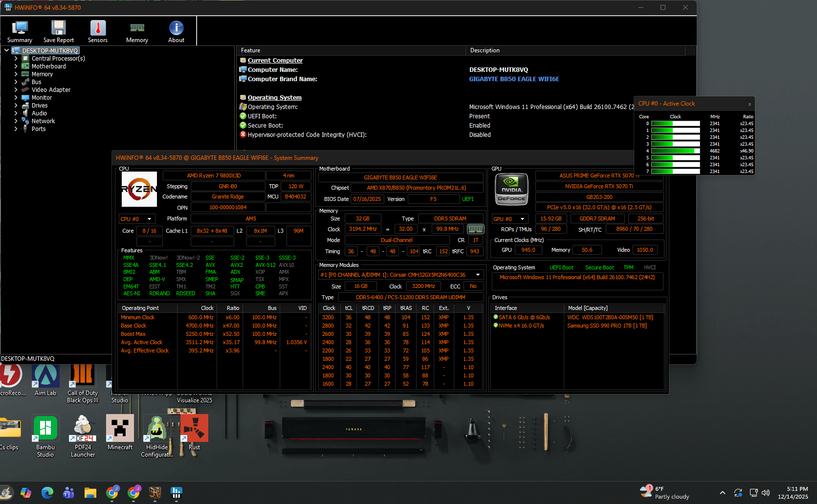Screen dimensions: 817x504
Task: Open Copilot from the taskbar
Action: pos(26,493)
